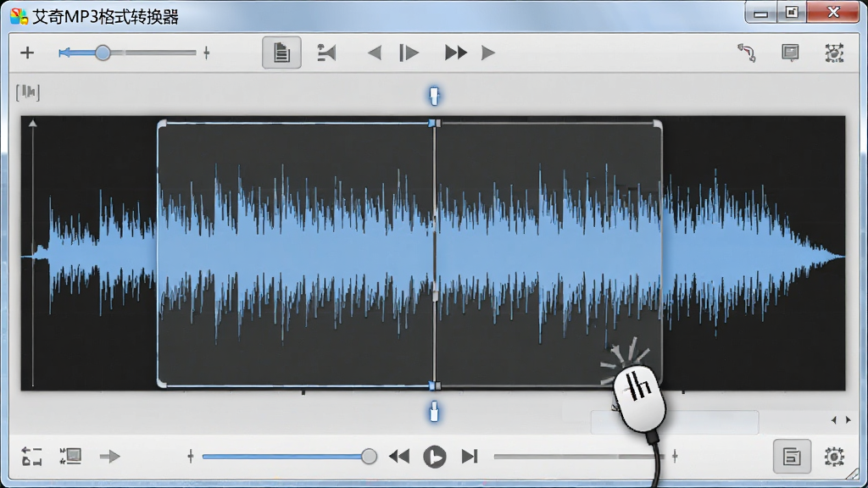Open the top-right gear settings icon
Screen dimensions: 868x488
tap(834, 53)
